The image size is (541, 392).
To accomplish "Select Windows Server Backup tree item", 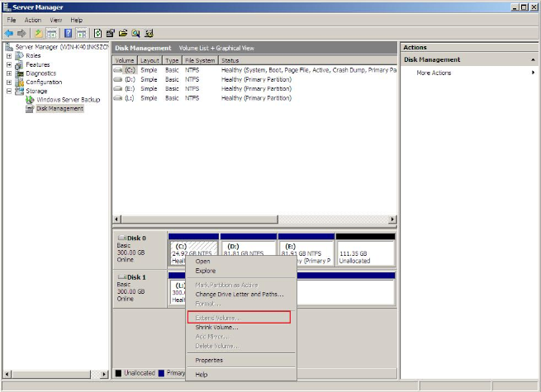I will [69, 100].
